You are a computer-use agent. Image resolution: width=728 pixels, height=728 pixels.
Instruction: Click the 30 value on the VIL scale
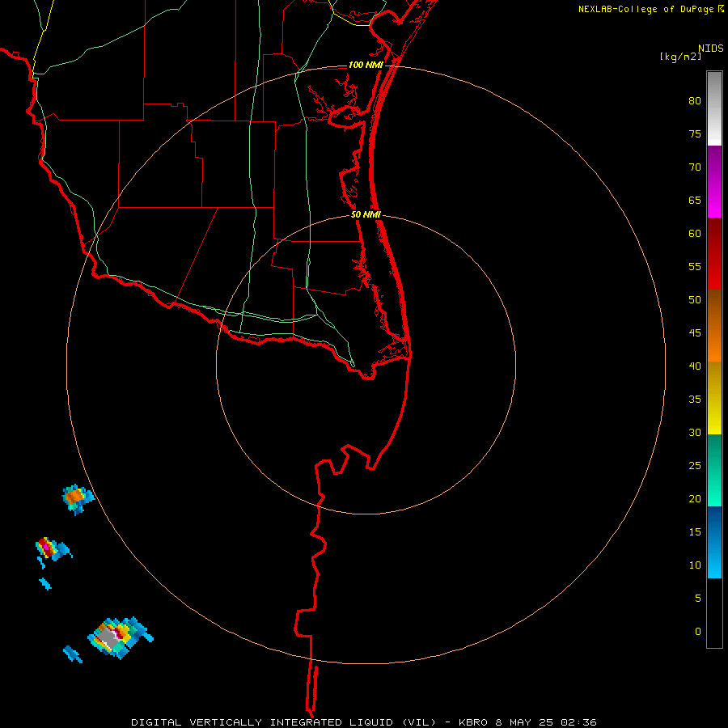click(x=695, y=433)
